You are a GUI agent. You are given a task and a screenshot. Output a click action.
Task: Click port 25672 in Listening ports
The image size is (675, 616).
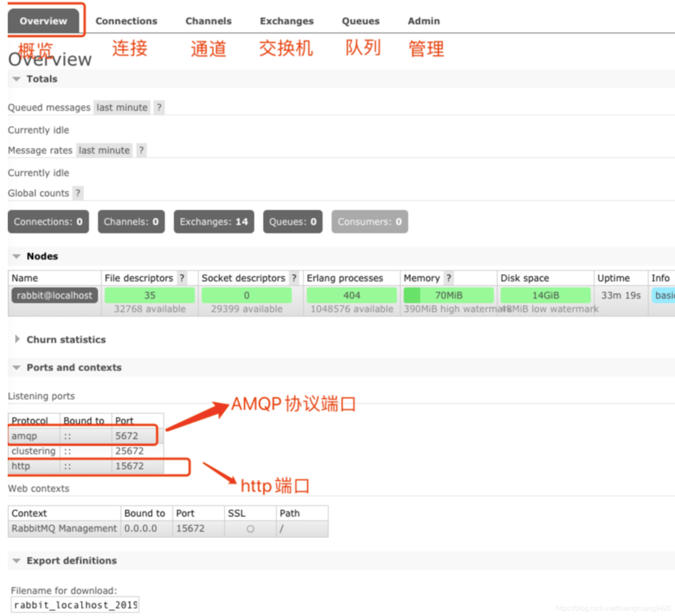point(129,451)
